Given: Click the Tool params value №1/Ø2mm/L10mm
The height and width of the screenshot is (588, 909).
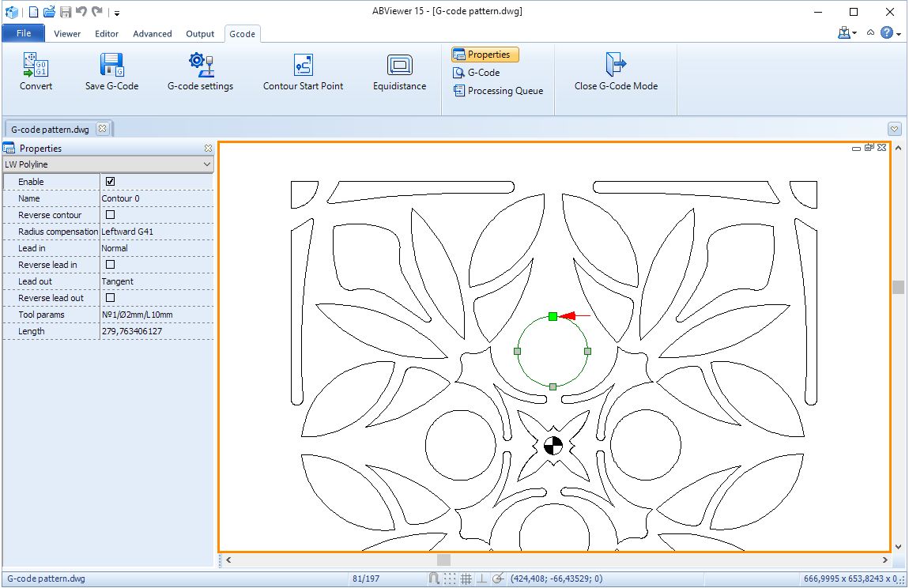Looking at the screenshot, I should 157,315.
